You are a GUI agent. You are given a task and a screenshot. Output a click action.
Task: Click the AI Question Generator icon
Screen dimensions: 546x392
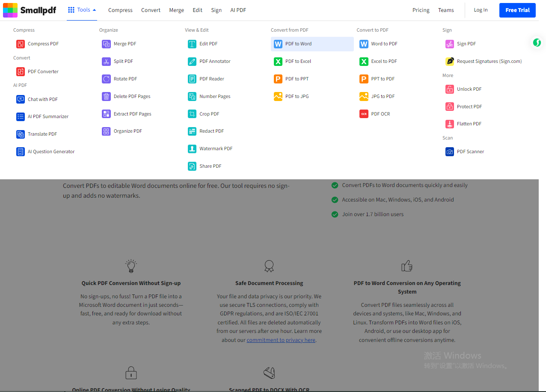[x=21, y=151]
